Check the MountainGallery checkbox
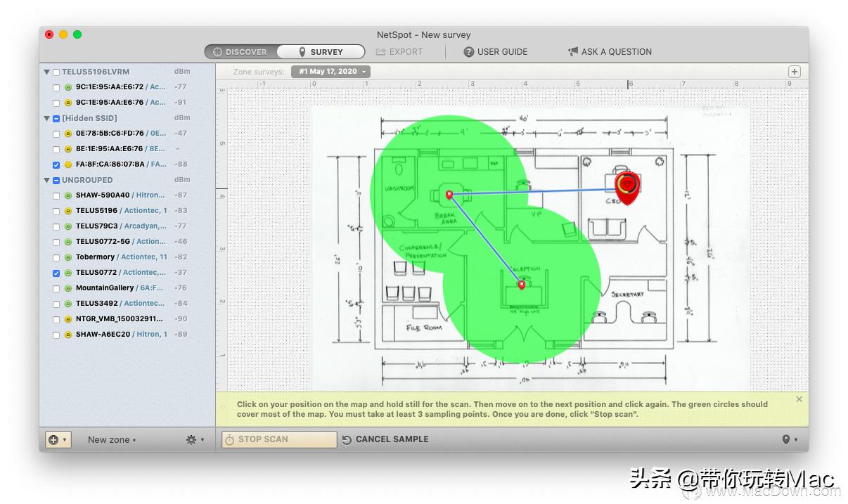This screenshot has width=848, height=504. click(x=56, y=288)
